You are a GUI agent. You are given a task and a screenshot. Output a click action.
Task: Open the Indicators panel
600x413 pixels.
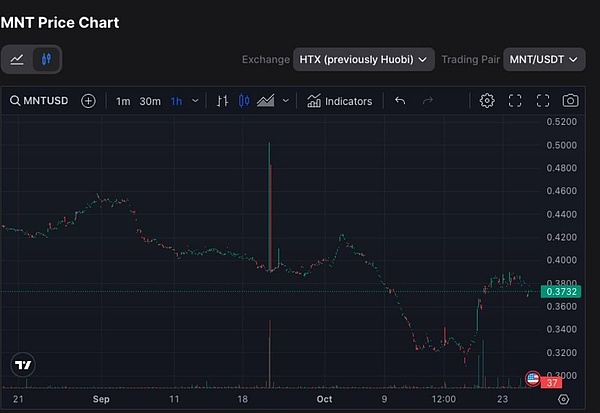[x=339, y=101]
